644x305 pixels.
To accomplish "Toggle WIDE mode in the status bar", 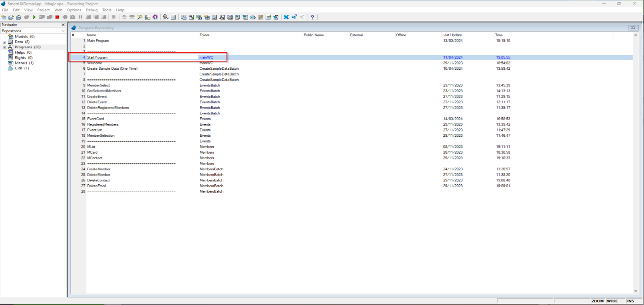I will [613, 301].
